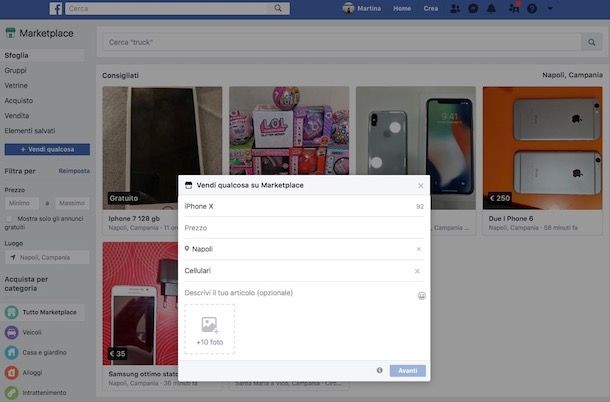Viewport: 610px width, 402px height.
Task: Click the dialog header shop icon
Action: coord(189,185)
